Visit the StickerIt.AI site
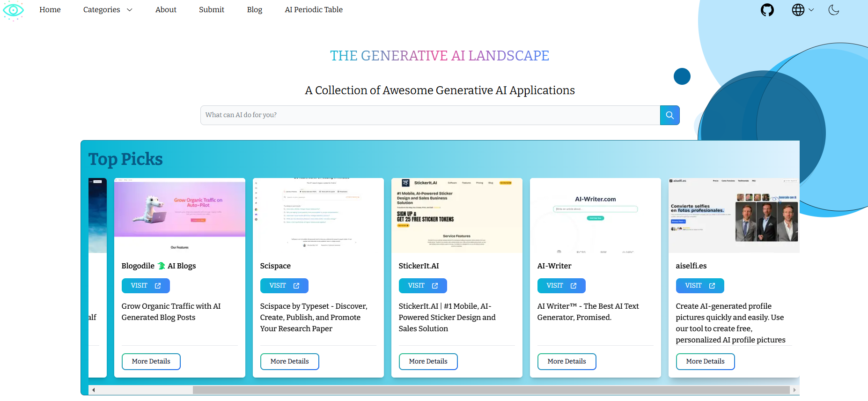The height and width of the screenshot is (401, 868). 423,286
